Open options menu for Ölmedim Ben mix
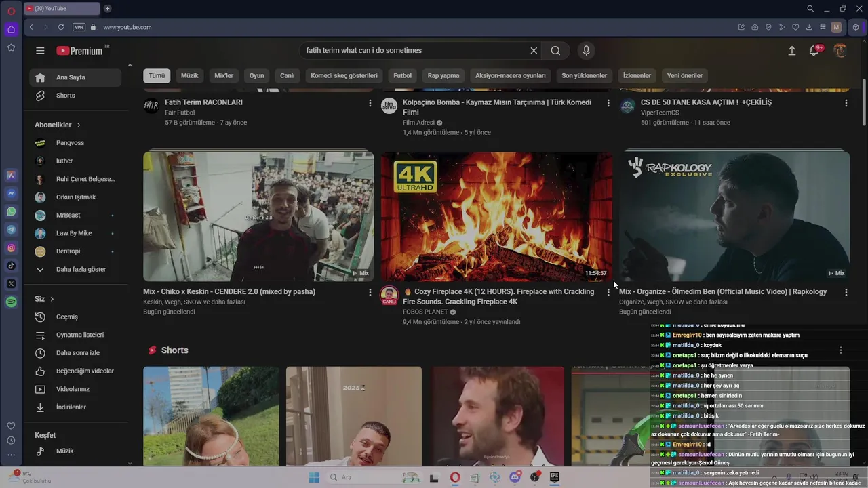The width and height of the screenshot is (868, 488). coord(846,292)
